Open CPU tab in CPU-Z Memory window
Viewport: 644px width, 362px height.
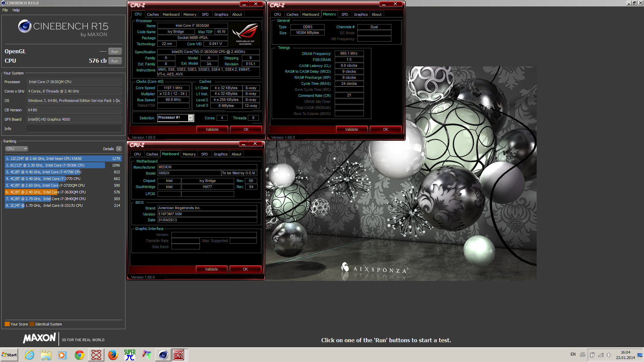click(277, 14)
